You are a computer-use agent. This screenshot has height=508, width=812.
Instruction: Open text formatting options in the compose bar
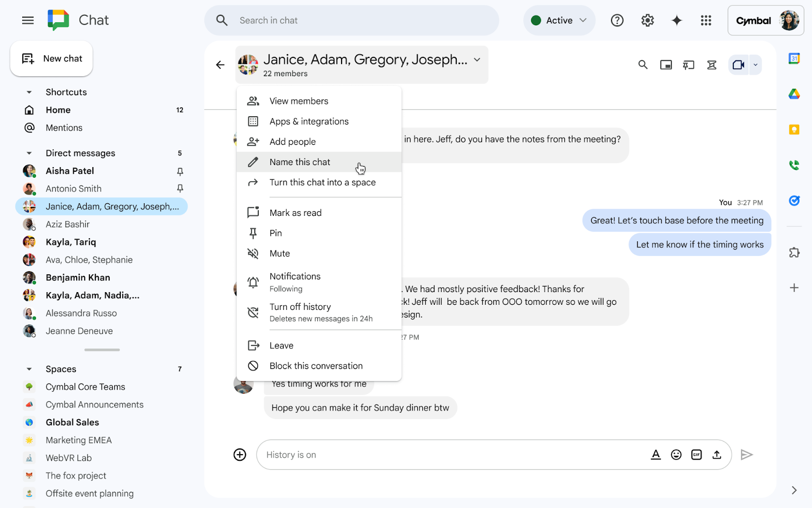[656, 455]
